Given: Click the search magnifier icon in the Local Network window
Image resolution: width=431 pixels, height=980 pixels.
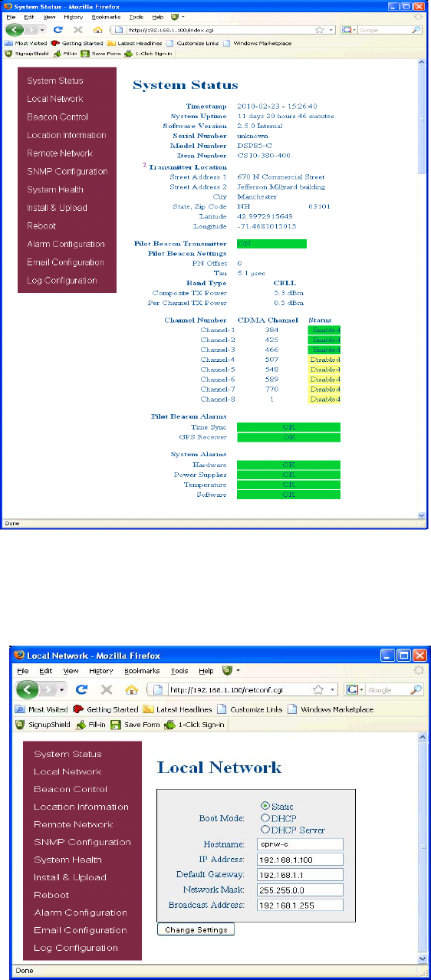Looking at the screenshot, I should click(x=415, y=689).
